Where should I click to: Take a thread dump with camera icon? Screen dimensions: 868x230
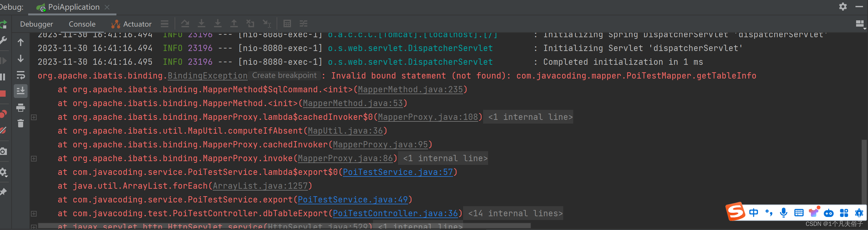[3, 151]
